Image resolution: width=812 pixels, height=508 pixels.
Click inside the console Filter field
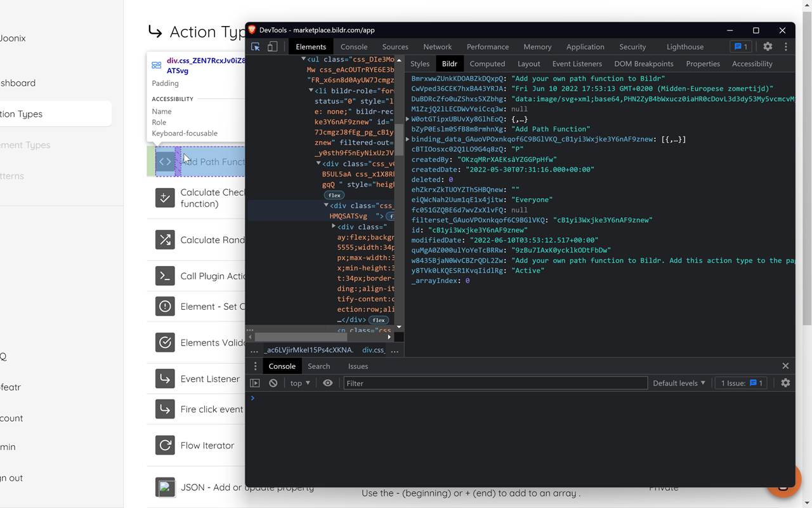(x=495, y=383)
